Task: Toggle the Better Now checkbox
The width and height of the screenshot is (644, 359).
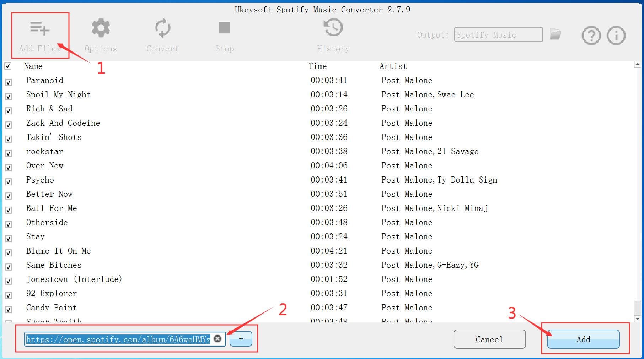Action: (x=9, y=196)
